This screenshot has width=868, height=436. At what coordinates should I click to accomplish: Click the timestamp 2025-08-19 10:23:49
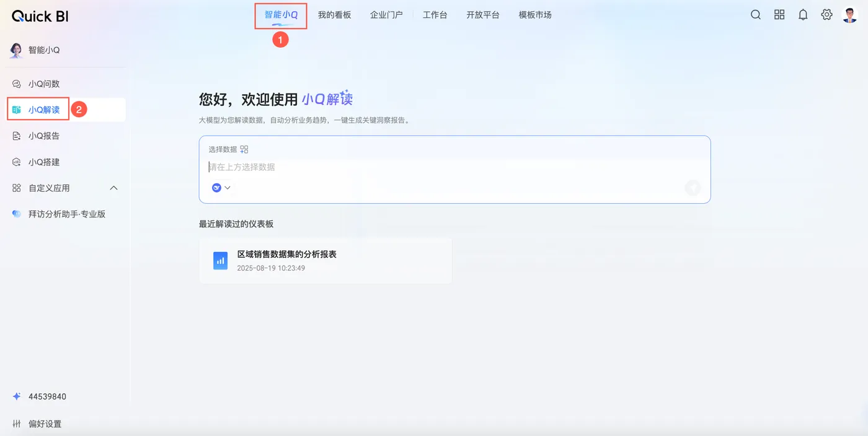pyautogui.click(x=271, y=268)
